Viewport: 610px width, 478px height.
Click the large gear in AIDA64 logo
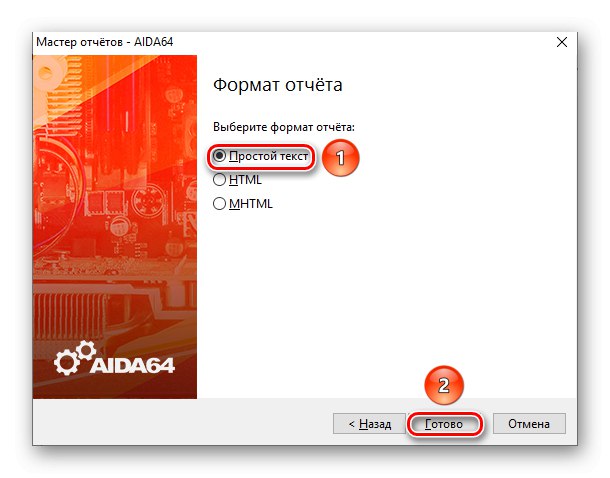click(67, 362)
